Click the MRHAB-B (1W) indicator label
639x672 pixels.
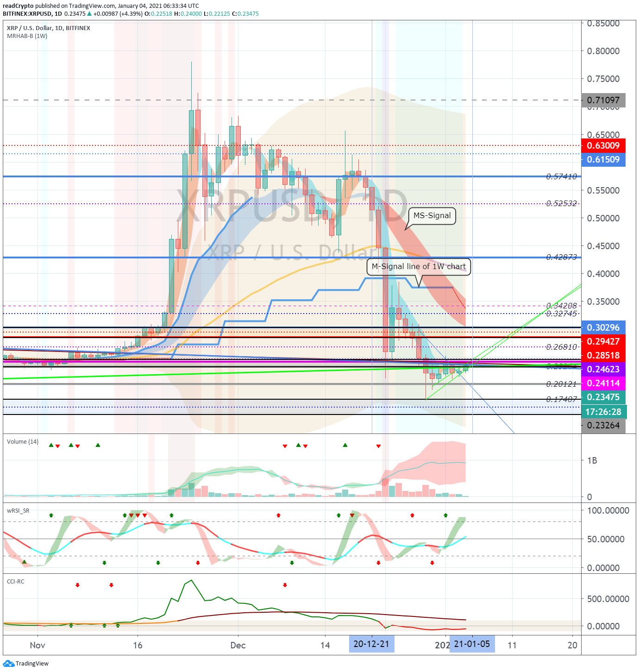(x=27, y=36)
